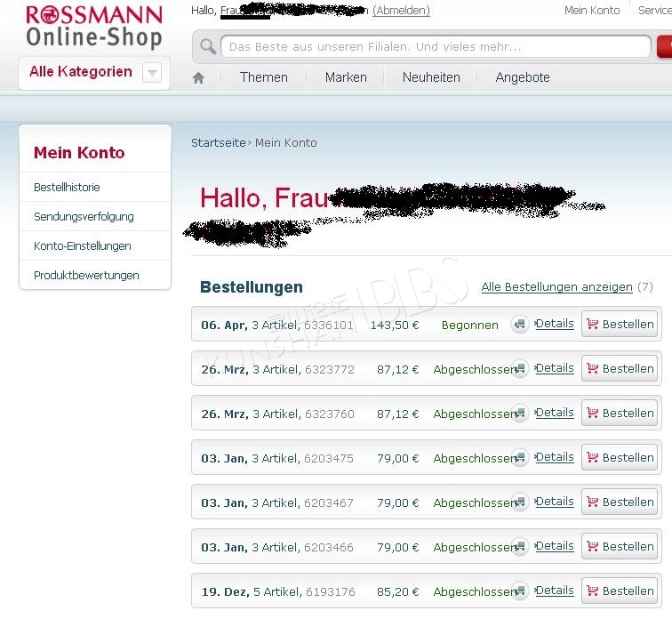Open Produktbewertungen in sidebar
The image size is (672, 635).
coord(86,276)
